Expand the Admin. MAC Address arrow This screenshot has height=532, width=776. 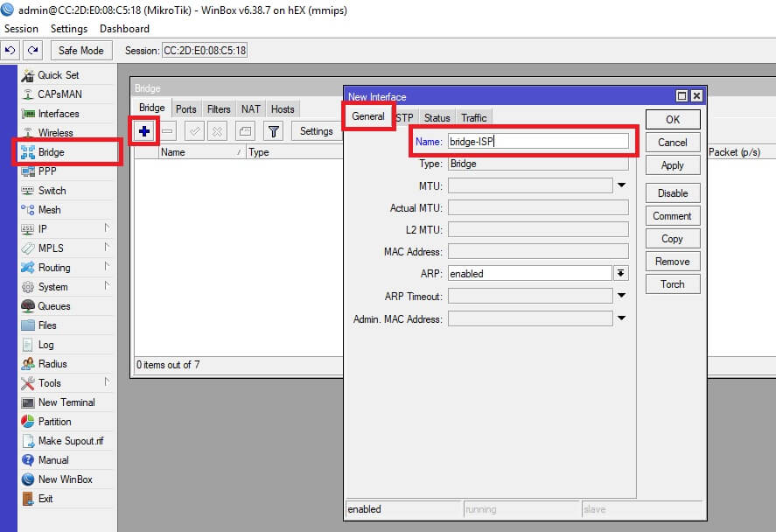(x=622, y=318)
